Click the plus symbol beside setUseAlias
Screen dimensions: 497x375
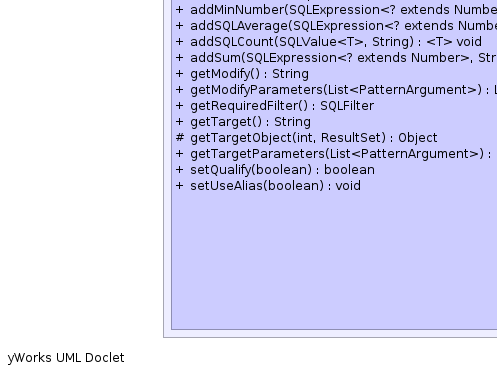pos(180,186)
